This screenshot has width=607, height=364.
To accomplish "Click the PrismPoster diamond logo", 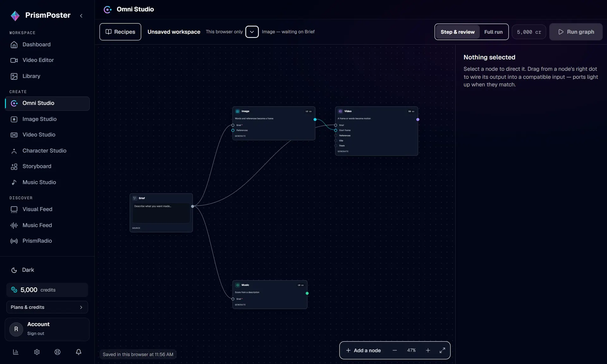I will click(x=15, y=15).
